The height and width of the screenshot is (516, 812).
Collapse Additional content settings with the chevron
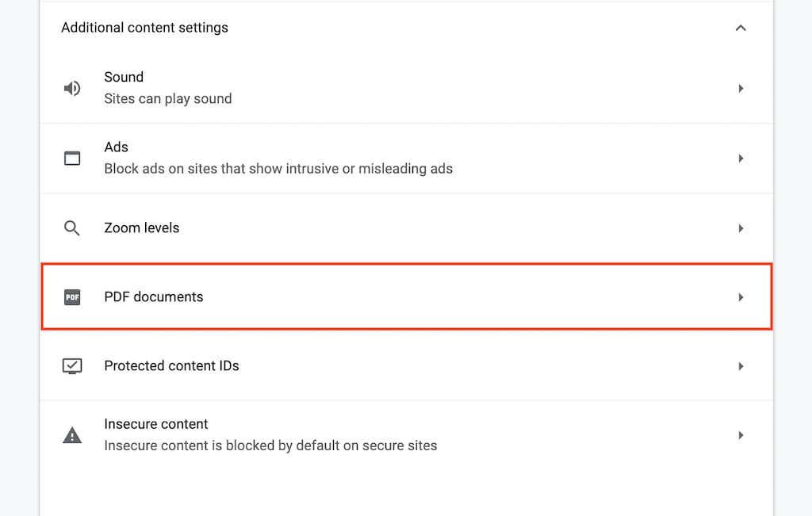click(x=741, y=28)
